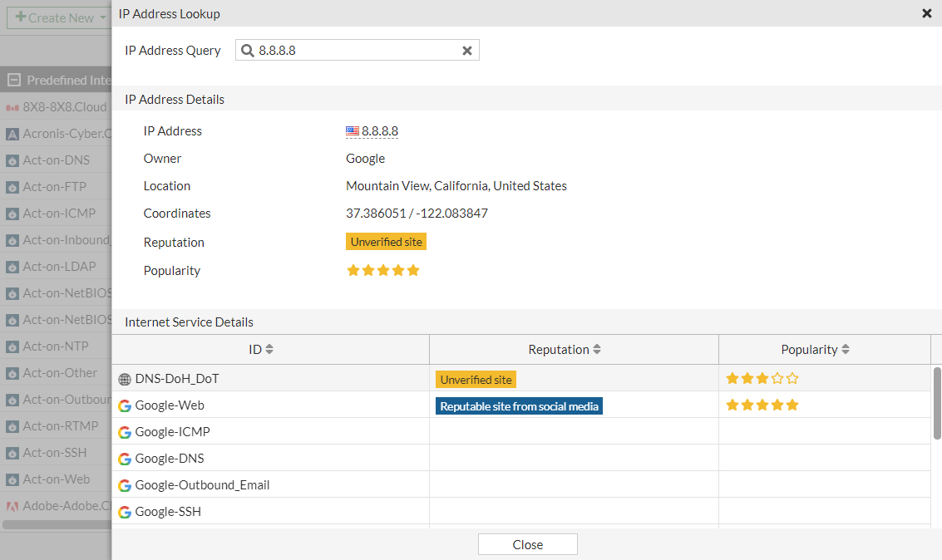Click the 8.8.8.8 IP address link
The width and height of the screenshot is (942, 560).
(x=380, y=131)
